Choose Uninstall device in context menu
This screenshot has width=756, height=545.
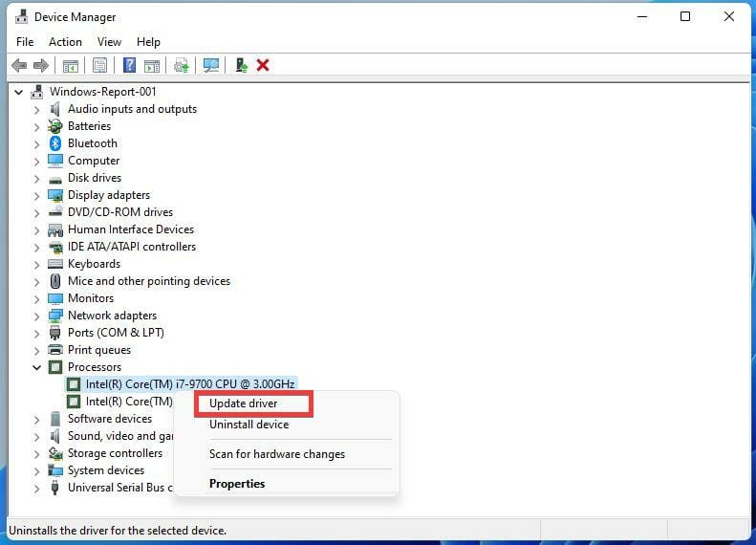[x=249, y=425]
